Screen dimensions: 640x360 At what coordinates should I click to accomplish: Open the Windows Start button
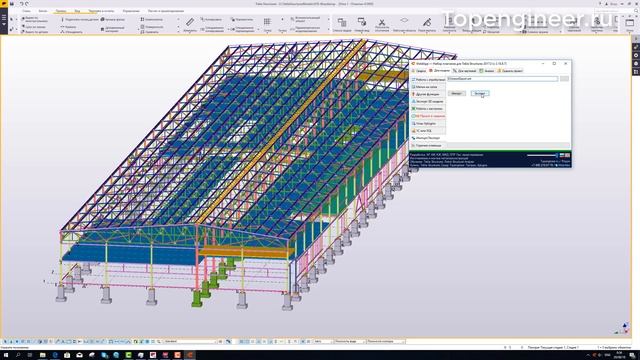click(7, 355)
